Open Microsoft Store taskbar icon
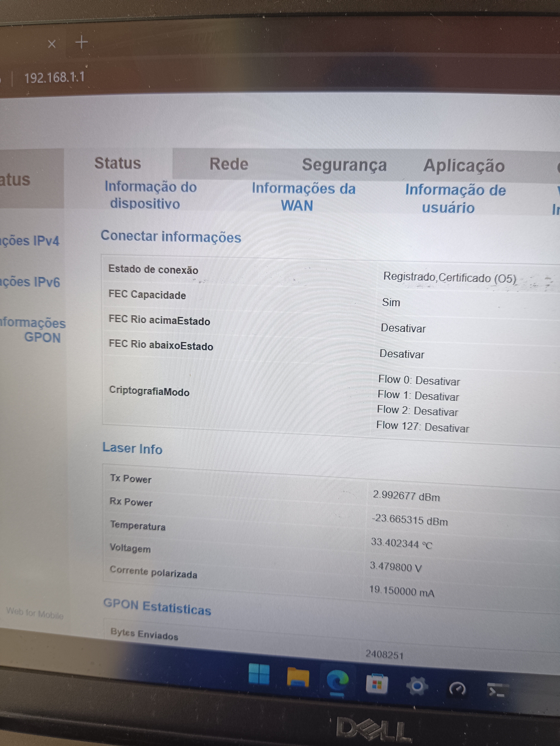 [377, 684]
